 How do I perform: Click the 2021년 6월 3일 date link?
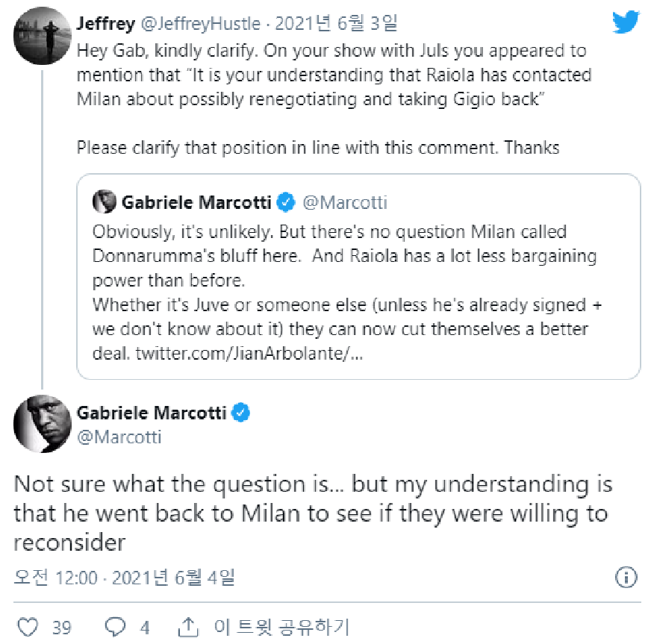[x=336, y=24]
